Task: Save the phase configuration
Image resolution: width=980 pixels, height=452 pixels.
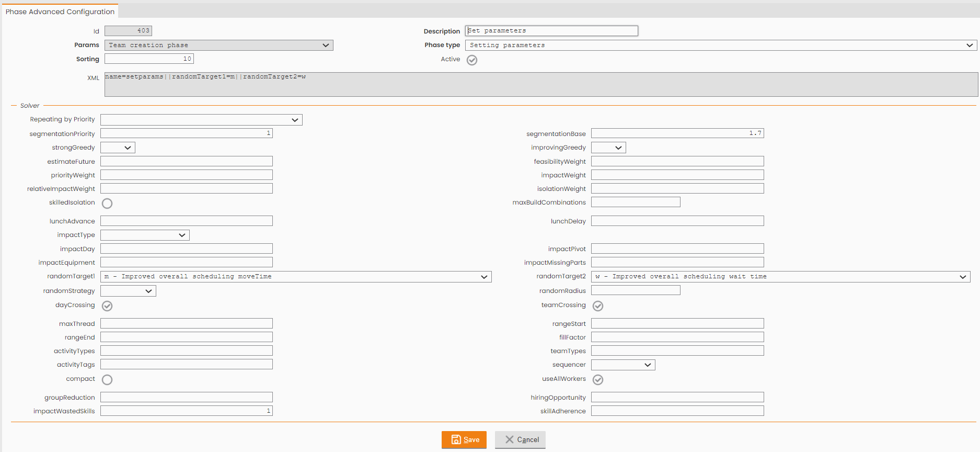Action: [x=464, y=440]
